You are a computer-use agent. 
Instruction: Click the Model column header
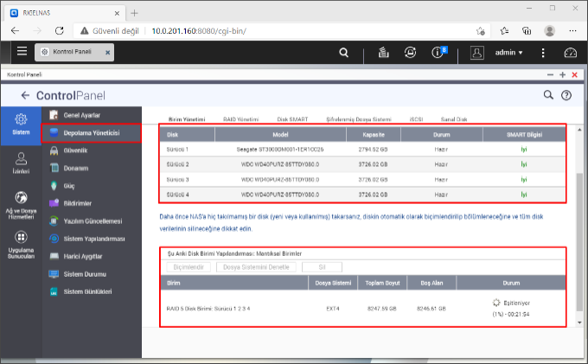point(280,135)
